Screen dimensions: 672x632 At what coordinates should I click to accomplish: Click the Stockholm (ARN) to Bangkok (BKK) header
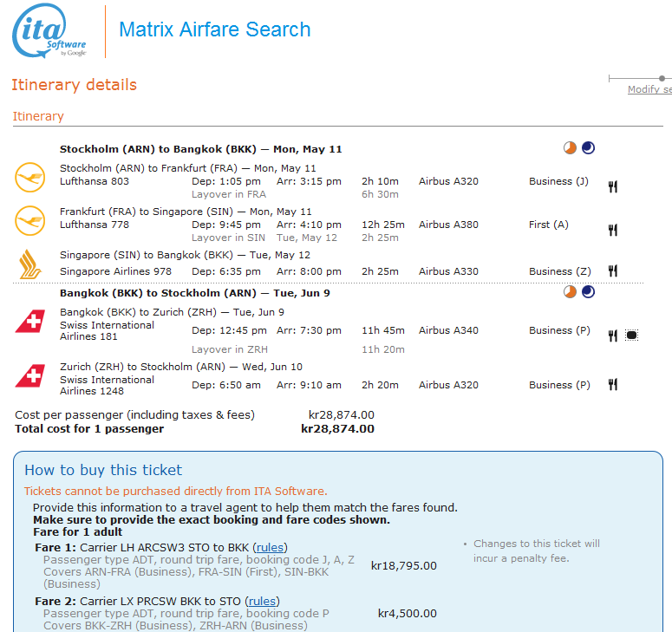point(200,149)
